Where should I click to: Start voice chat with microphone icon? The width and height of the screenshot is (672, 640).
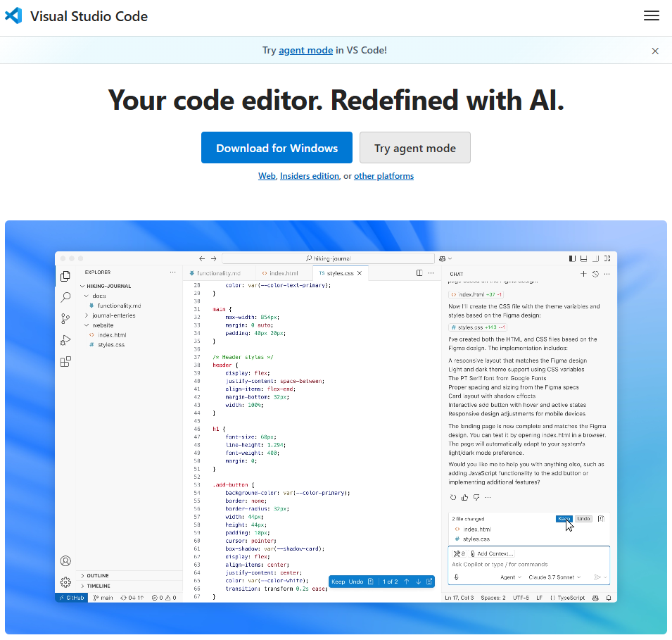(x=457, y=577)
